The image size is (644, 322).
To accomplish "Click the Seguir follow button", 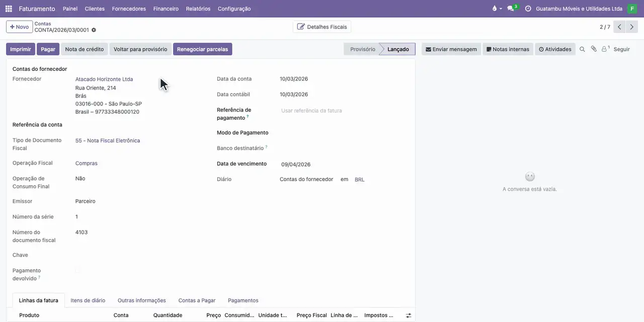I will point(621,49).
